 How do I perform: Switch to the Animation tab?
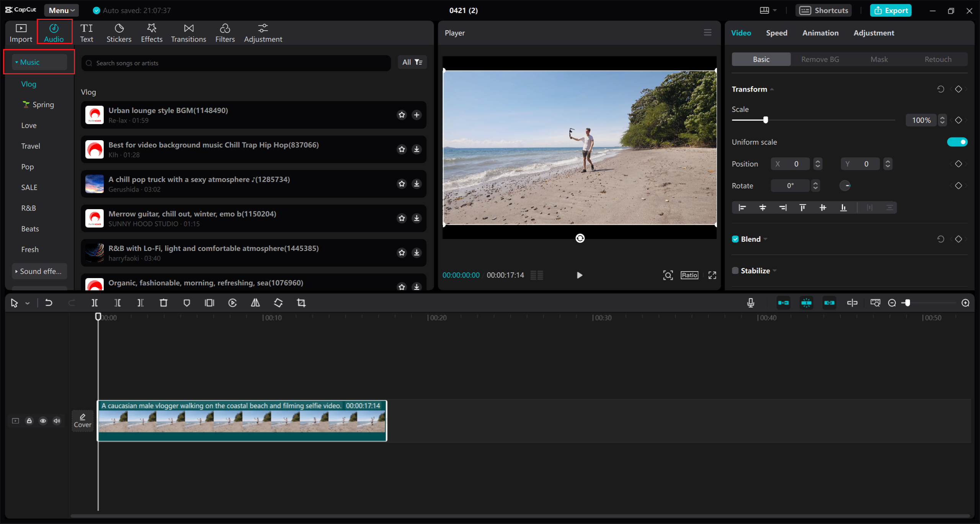pyautogui.click(x=820, y=33)
